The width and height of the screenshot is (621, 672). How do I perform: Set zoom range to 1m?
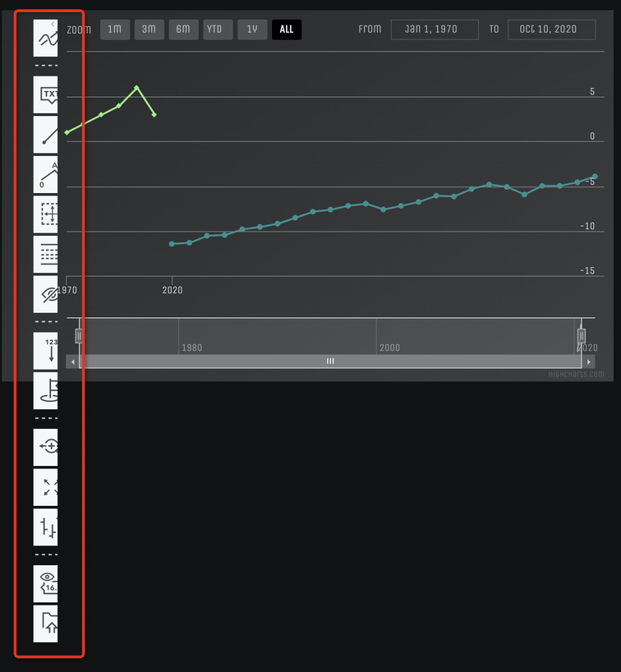[x=114, y=30]
